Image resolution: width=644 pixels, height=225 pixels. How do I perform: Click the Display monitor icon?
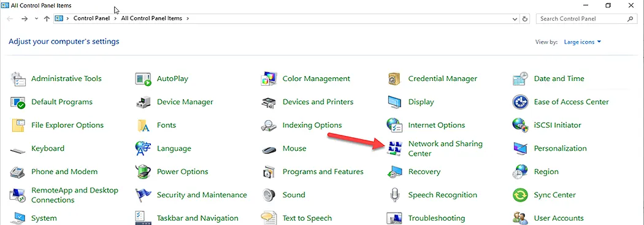(x=394, y=102)
